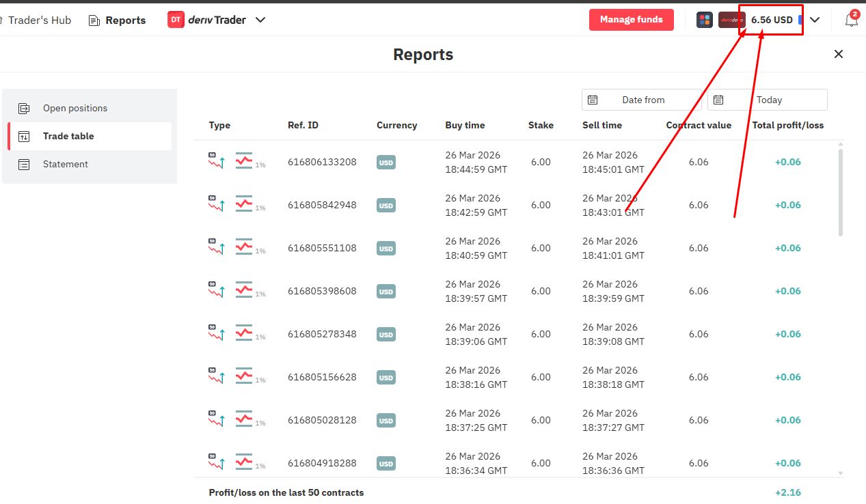Image resolution: width=866 pixels, height=504 pixels.
Task: Click the Date from input field
Action: pyautogui.click(x=642, y=100)
